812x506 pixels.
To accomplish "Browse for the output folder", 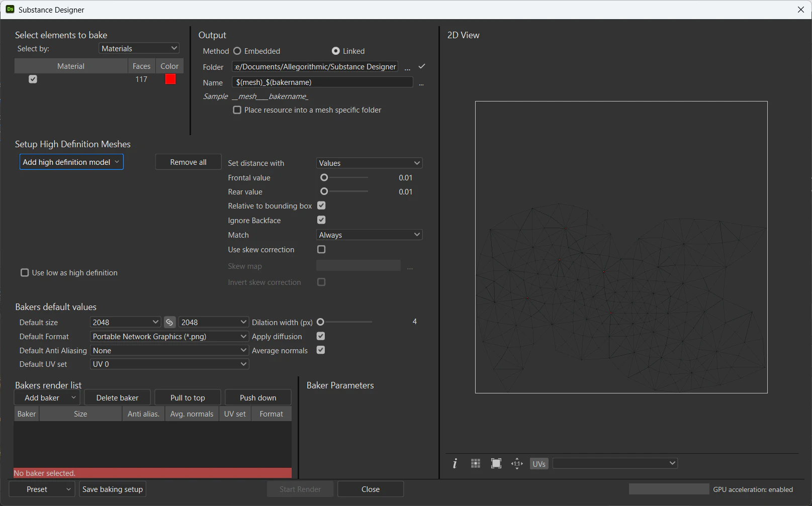I will click(x=407, y=67).
